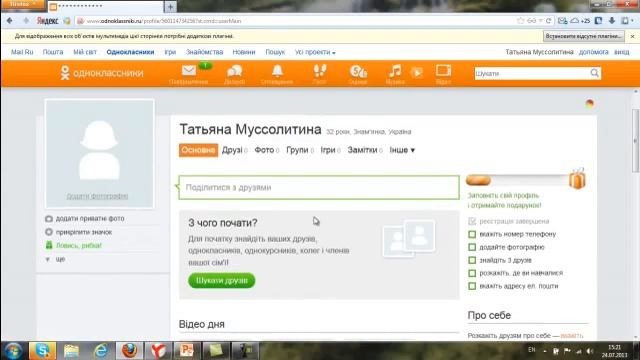Click 'Ловись, рибка!' link
Image resolution: width=640 pixels, height=360 pixels.
click(x=79, y=246)
